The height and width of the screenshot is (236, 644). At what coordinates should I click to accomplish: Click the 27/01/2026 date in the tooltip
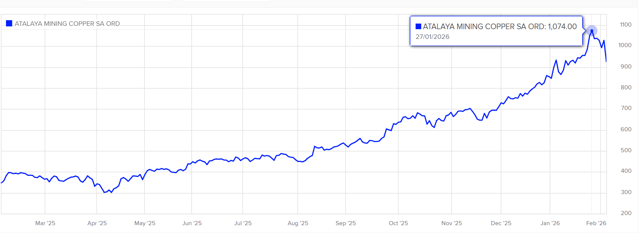(x=432, y=37)
